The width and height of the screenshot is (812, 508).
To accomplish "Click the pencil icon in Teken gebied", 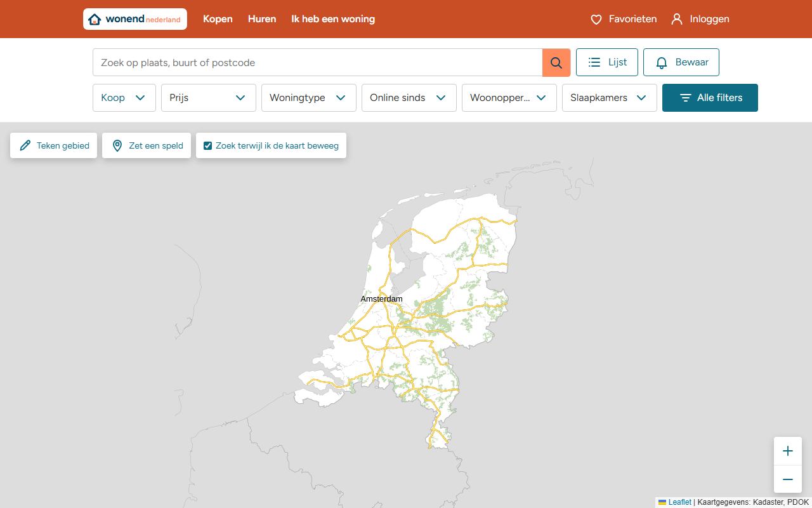I will (x=25, y=145).
